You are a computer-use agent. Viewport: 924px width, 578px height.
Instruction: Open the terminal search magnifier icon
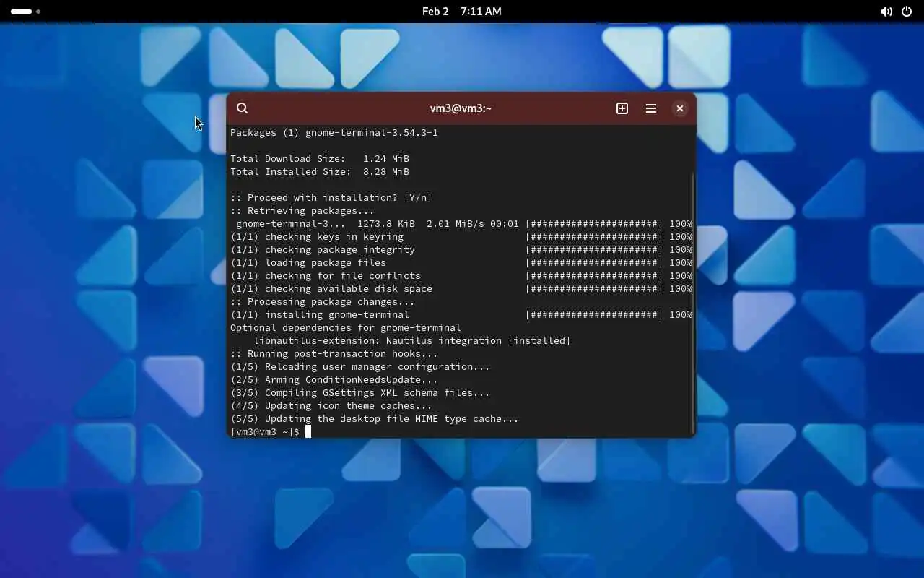point(243,108)
